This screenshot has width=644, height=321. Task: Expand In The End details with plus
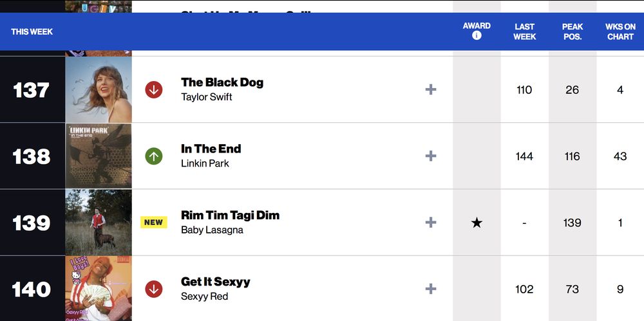(x=431, y=156)
